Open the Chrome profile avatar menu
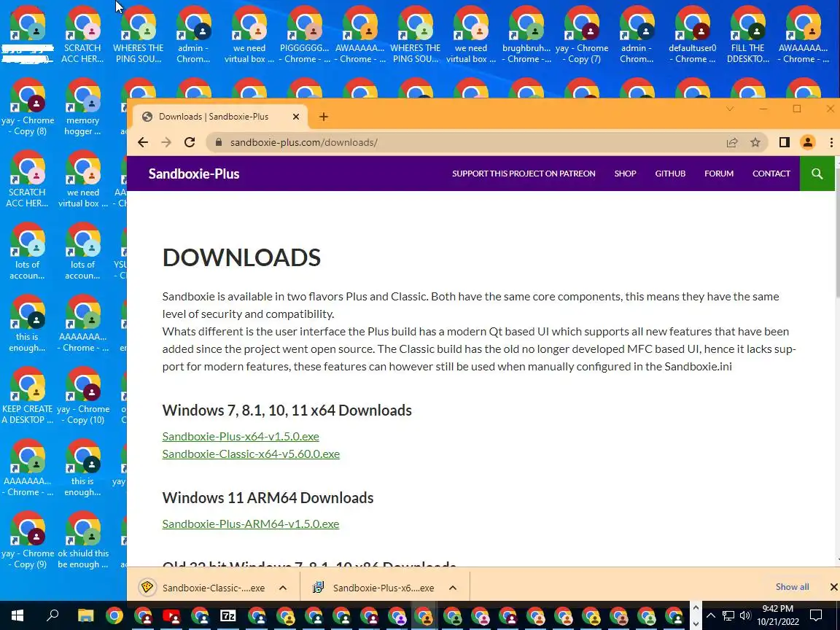Viewport: 840px width, 630px height. coord(808,142)
